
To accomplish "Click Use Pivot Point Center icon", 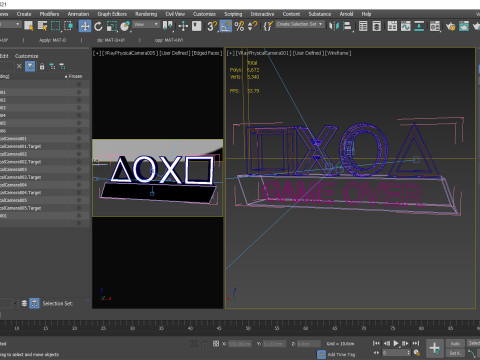I will point(168,26).
